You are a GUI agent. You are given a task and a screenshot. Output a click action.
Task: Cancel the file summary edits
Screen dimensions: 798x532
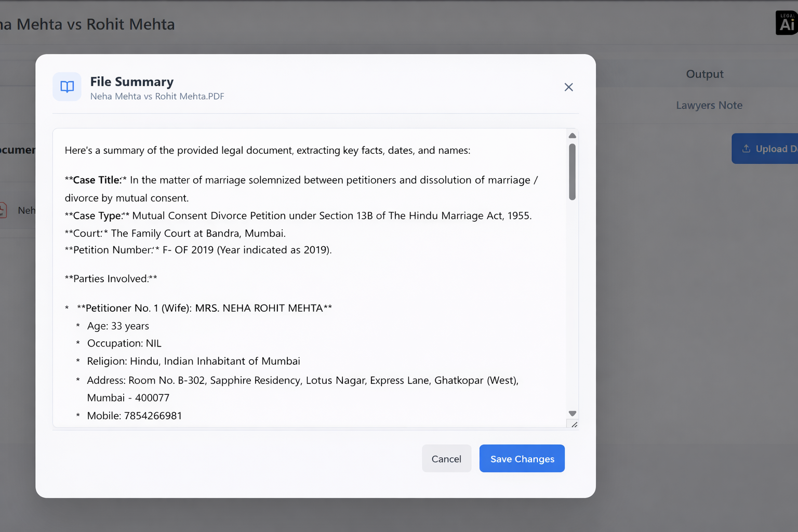(x=446, y=458)
